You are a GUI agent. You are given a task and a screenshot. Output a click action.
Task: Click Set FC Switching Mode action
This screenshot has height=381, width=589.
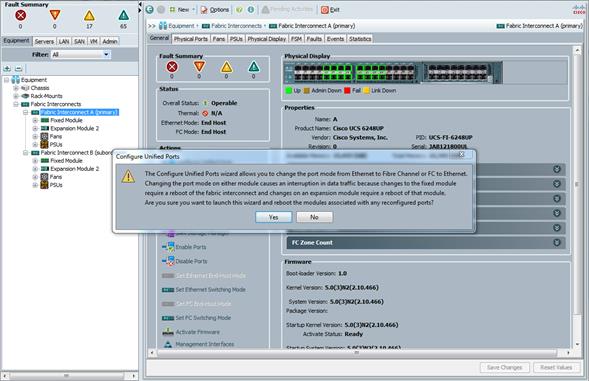203,318
